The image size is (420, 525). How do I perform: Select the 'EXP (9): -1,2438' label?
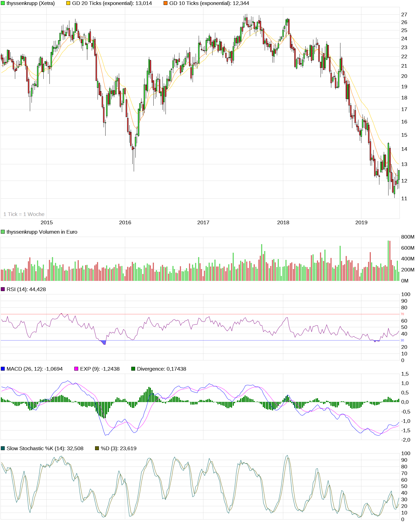coord(100,369)
